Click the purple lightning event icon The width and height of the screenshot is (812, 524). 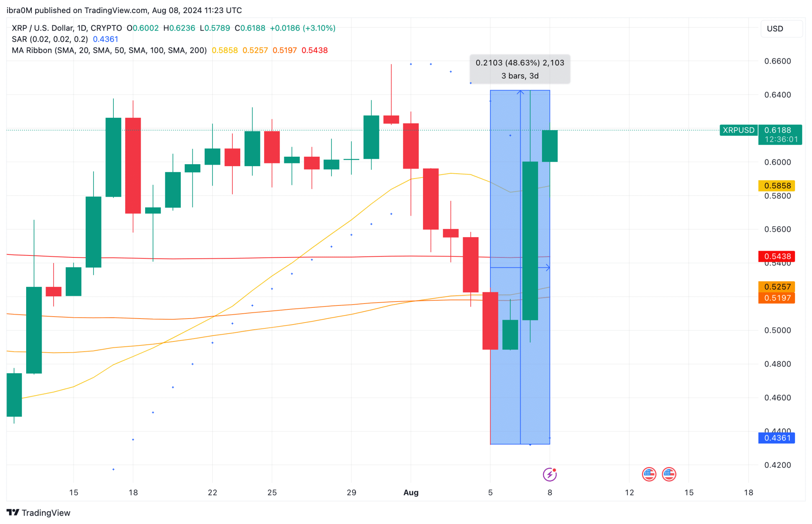550,474
